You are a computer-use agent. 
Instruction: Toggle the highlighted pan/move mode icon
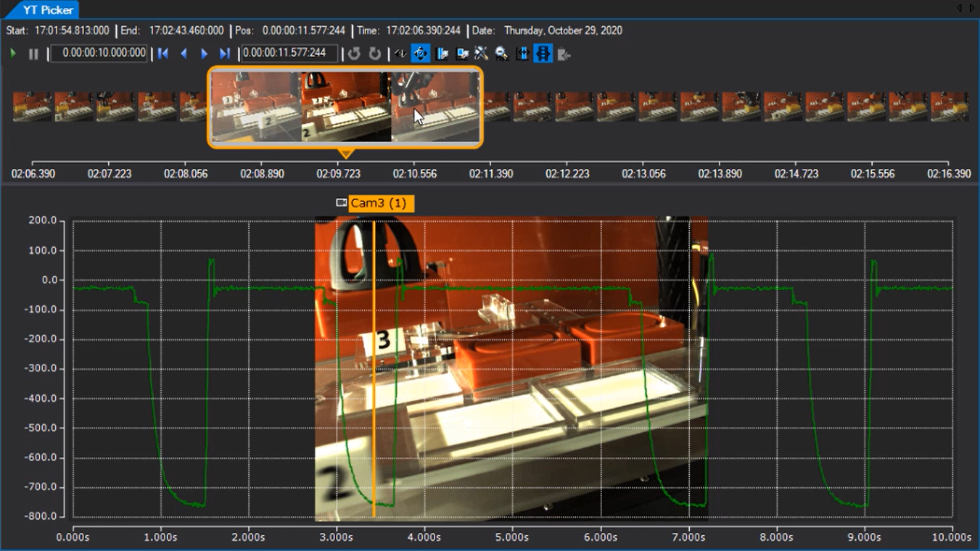coord(421,54)
